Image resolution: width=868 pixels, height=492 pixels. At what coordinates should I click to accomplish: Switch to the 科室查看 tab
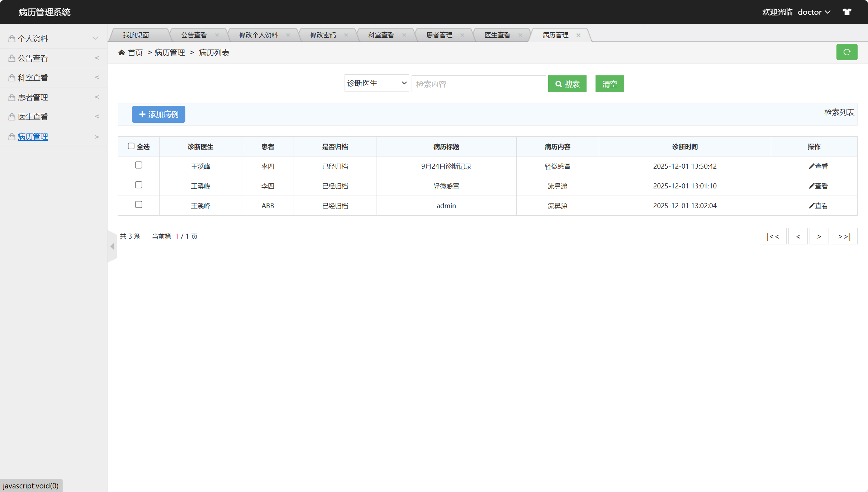coord(381,35)
